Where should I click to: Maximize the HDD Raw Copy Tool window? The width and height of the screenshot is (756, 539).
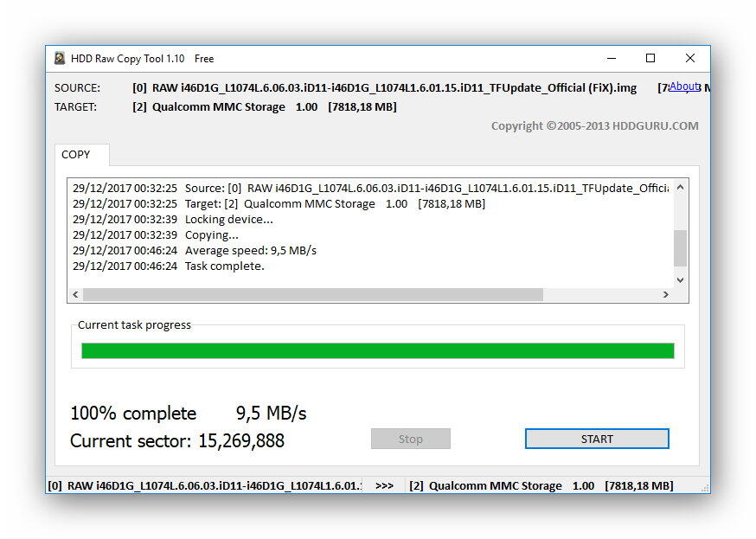pyautogui.click(x=650, y=59)
